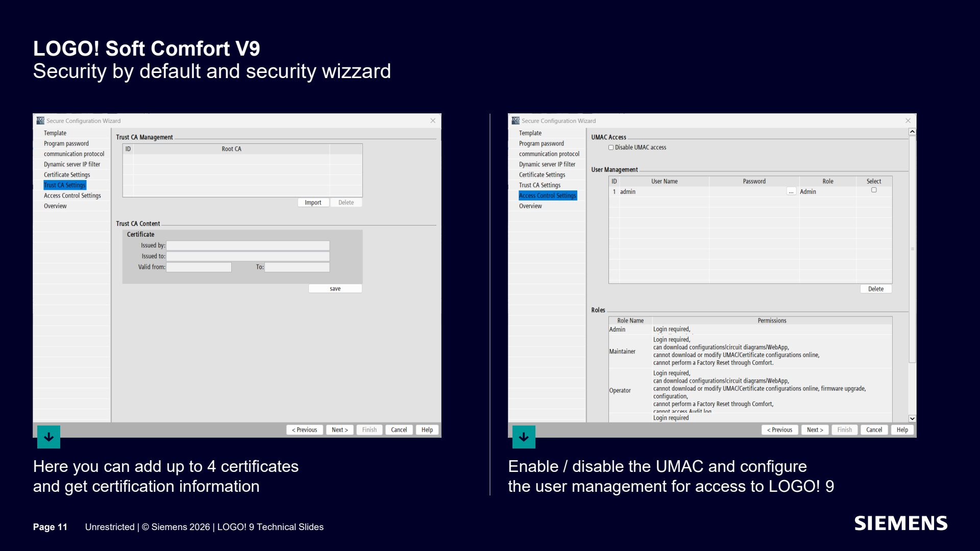Viewport: 980px width, 551px height.
Task: Tick the Select checkbox for the admin user
Action: [x=874, y=190]
